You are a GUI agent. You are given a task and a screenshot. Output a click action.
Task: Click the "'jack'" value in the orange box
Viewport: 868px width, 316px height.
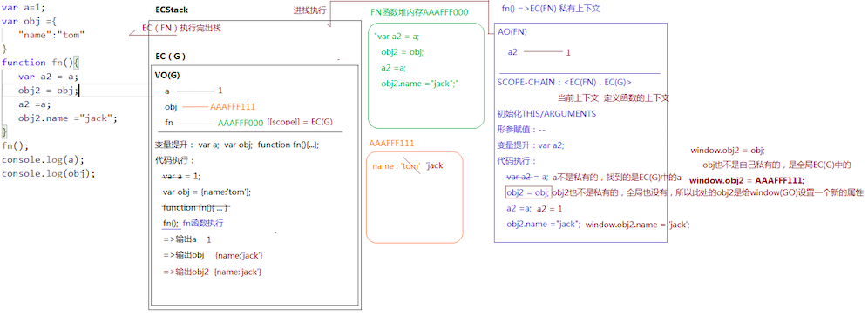tap(437, 165)
